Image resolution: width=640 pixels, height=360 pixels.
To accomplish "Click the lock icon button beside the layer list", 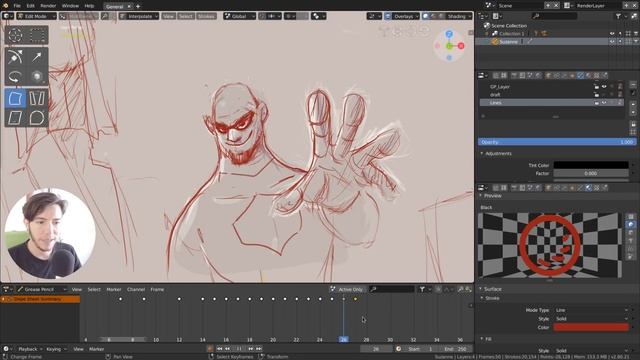I will 633,124.
